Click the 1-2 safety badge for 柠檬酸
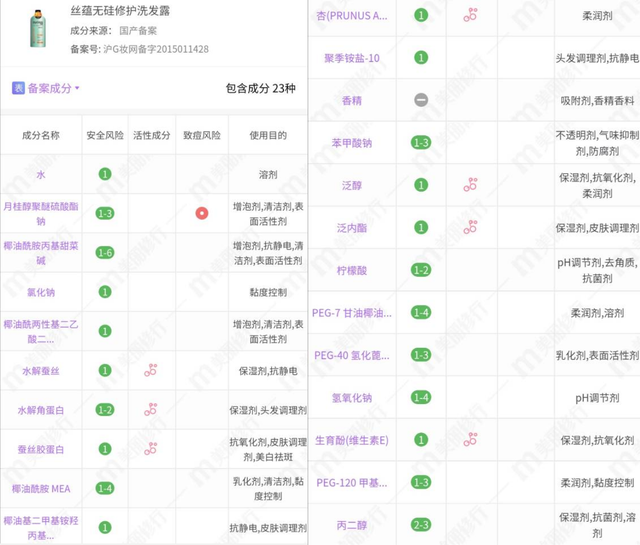This screenshot has height=545, width=640. point(421,270)
